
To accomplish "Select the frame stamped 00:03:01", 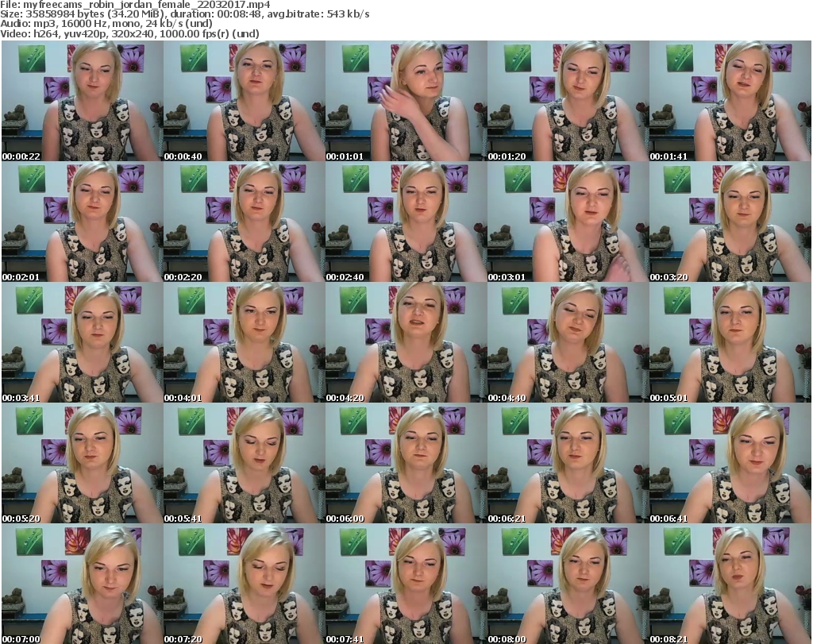I will coord(568,222).
